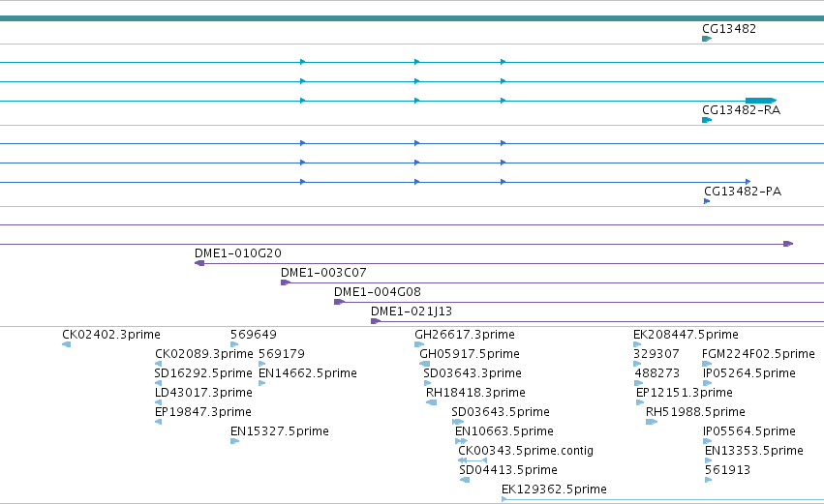
Task: Select the EP19847.3prime EST label
Action: pyautogui.click(x=202, y=413)
